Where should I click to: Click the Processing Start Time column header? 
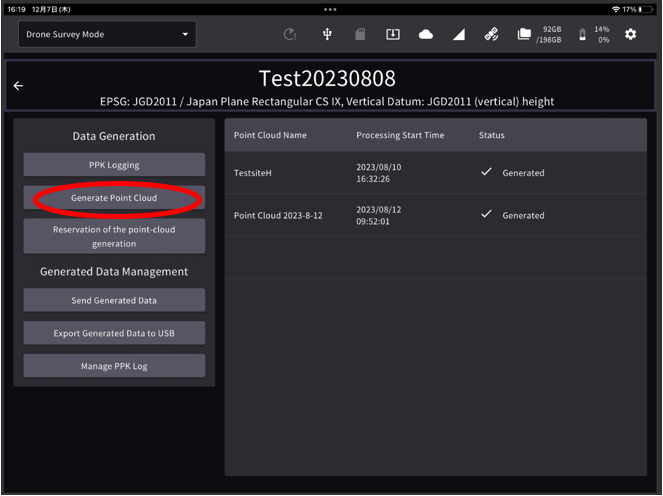400,135
